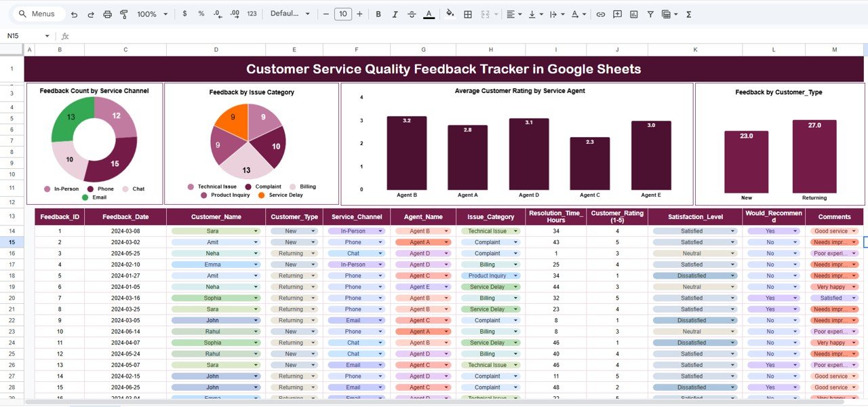
Task: Toggle bold formatting
Action: pyautogui.click(x=378, y=14)
